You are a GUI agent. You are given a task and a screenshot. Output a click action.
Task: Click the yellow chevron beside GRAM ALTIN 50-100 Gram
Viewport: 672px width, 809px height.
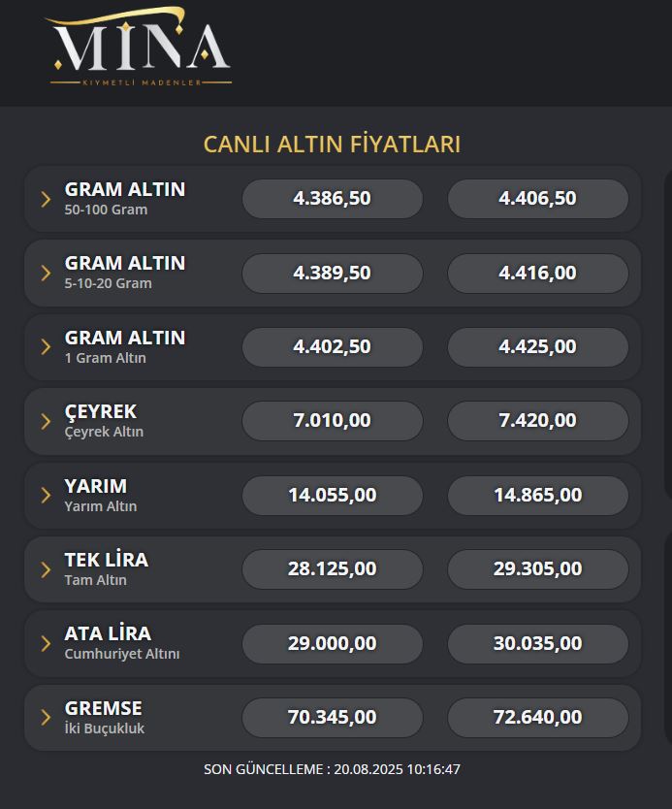pos(45,198)
